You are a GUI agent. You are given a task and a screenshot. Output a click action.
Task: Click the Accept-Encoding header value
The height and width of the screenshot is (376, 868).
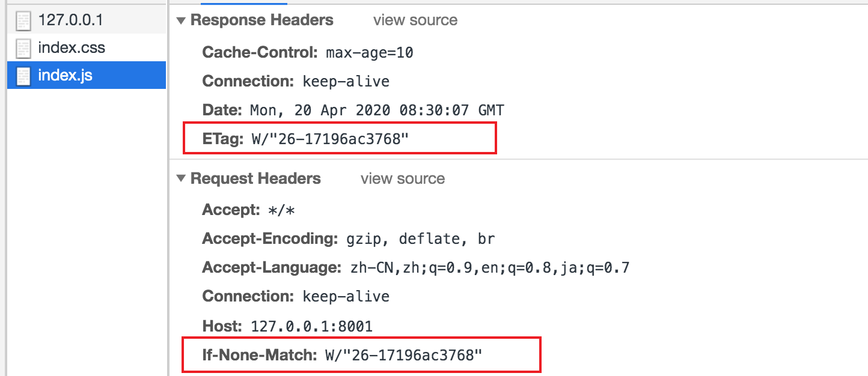click(x=420, y=238)
